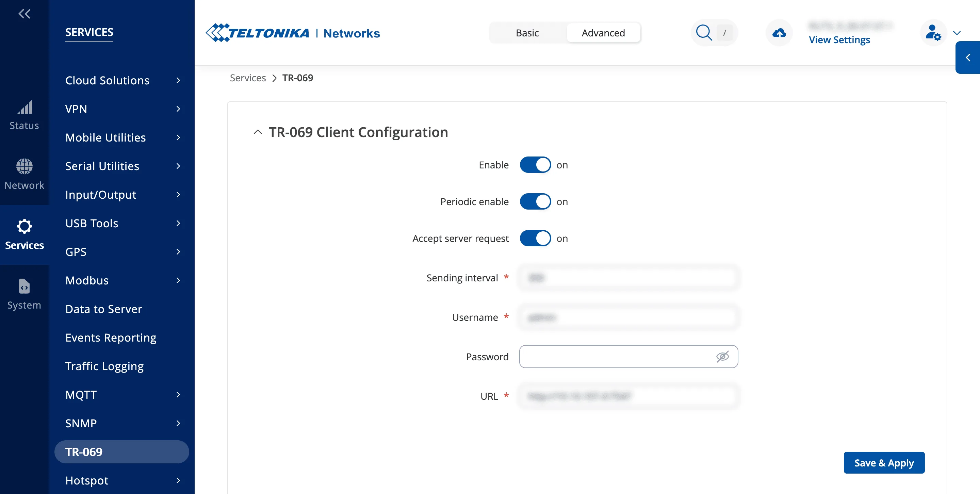Expand GPS submenu arrow
Viewport: 980px width, 494px height.
point(178,251)
